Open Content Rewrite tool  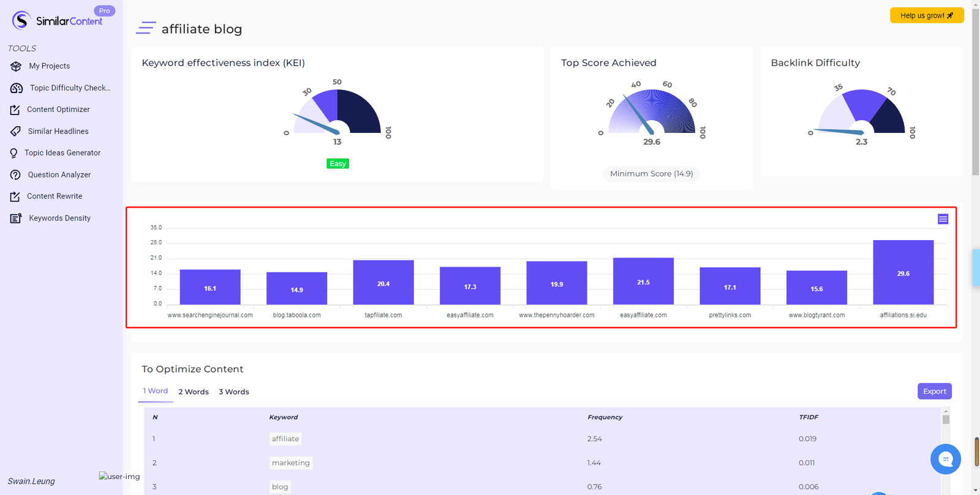[55, 197]
